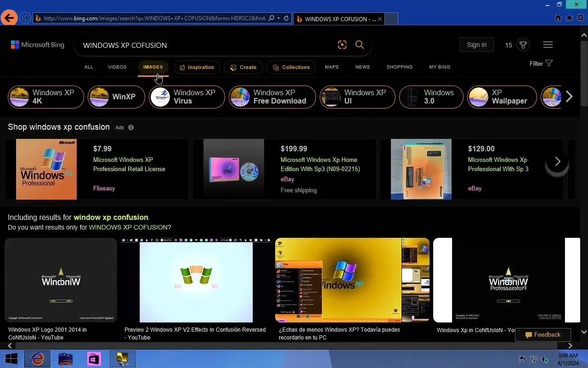
Task: Open ¿Echas de menos Windows XP? thumbnail
Action: 352,280
